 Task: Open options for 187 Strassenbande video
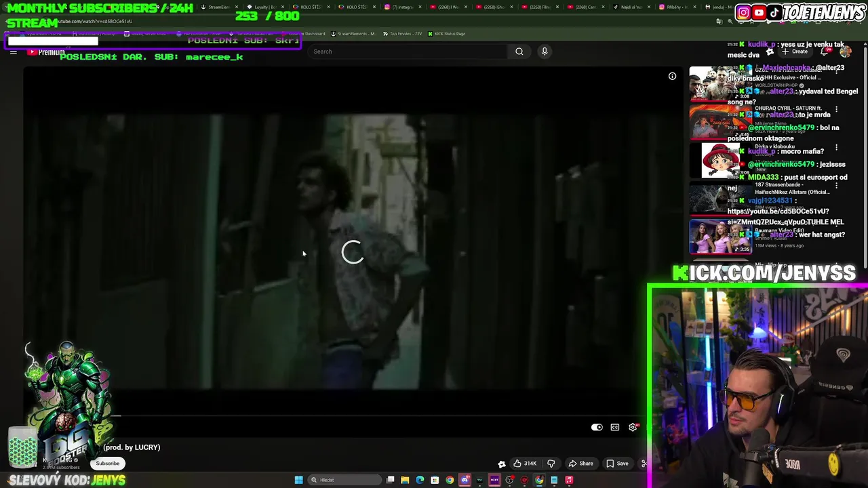[x=836, y=185]
